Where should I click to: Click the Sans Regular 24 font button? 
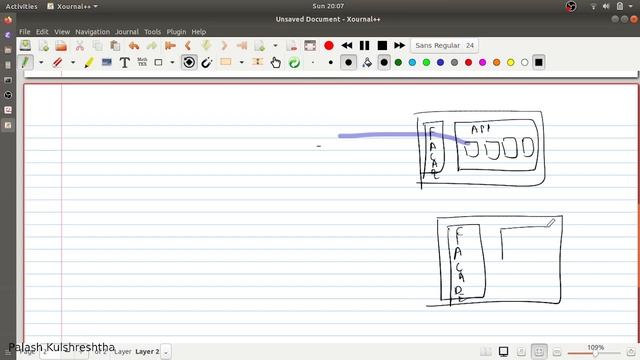(444, 45)
